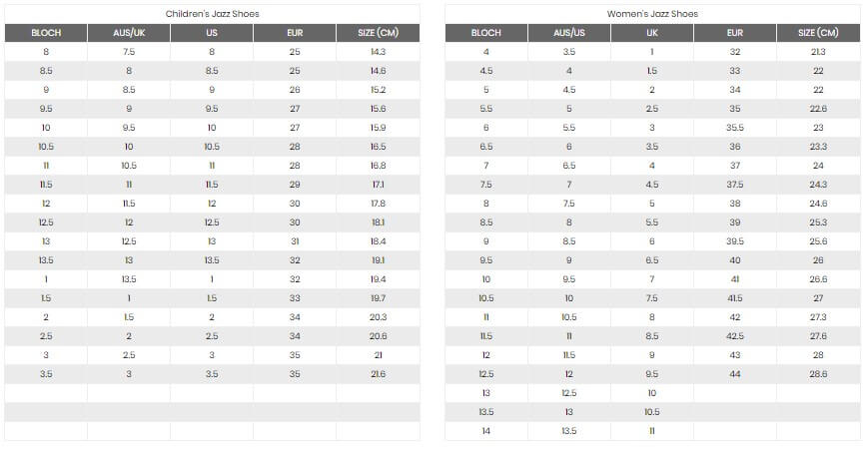Screen dimensions: 868x449
Task: Click SIZE (CM) header in women's table
Action: click(x=818, y=33)
